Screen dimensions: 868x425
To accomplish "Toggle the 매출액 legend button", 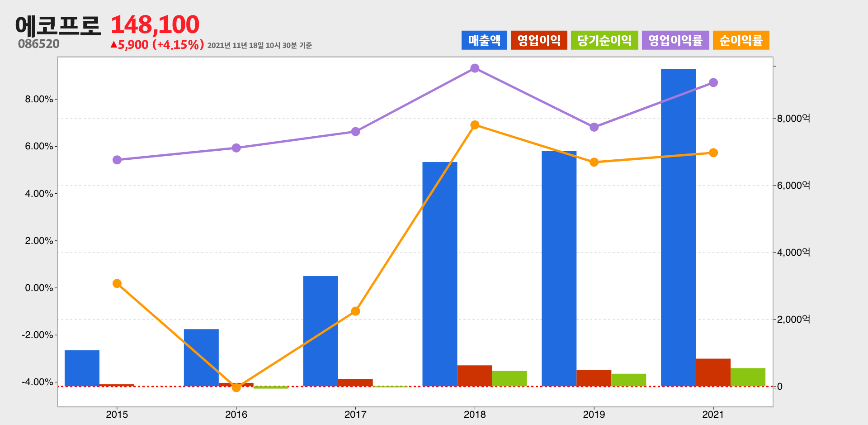I will coord(484,40).
